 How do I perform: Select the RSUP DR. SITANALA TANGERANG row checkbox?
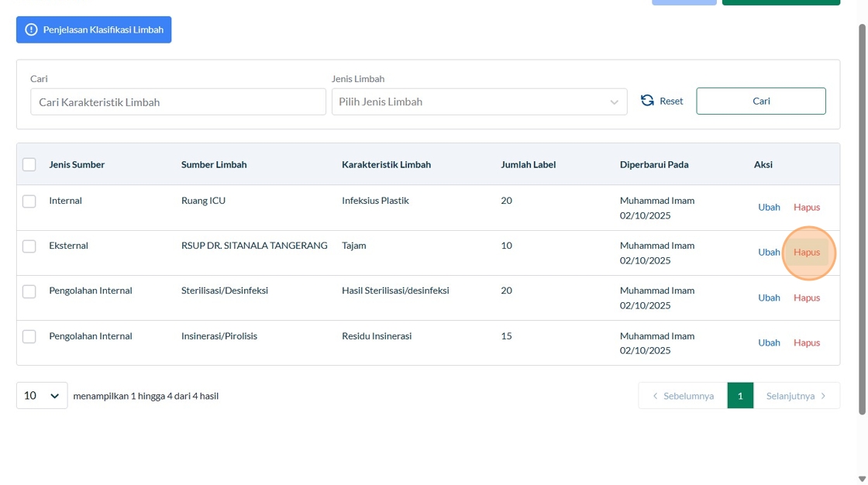coord(29,246)
